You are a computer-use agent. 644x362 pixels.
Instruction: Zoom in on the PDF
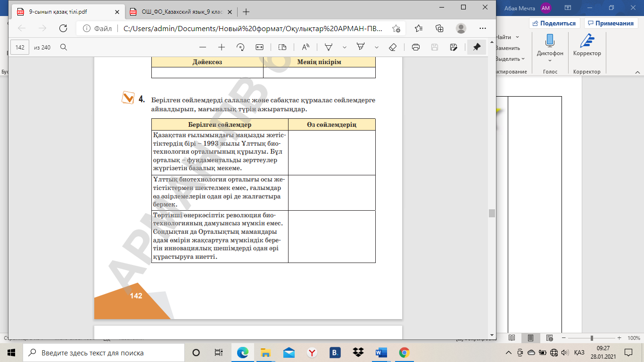point(222,47)
